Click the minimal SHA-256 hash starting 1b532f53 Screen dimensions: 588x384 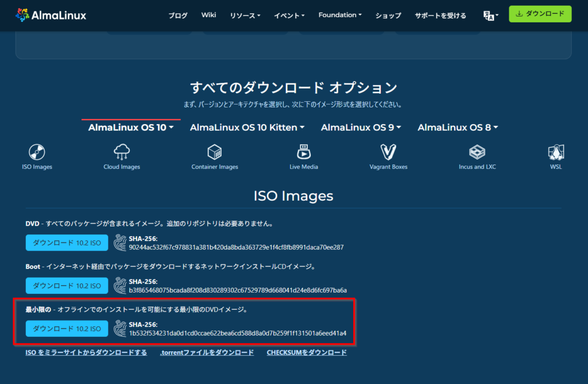click(238, 333)
